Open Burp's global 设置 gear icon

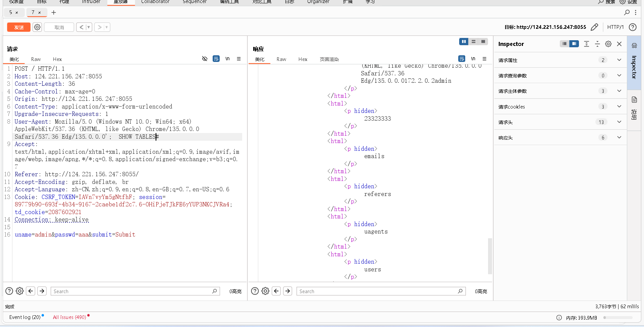tap(622, 2)
